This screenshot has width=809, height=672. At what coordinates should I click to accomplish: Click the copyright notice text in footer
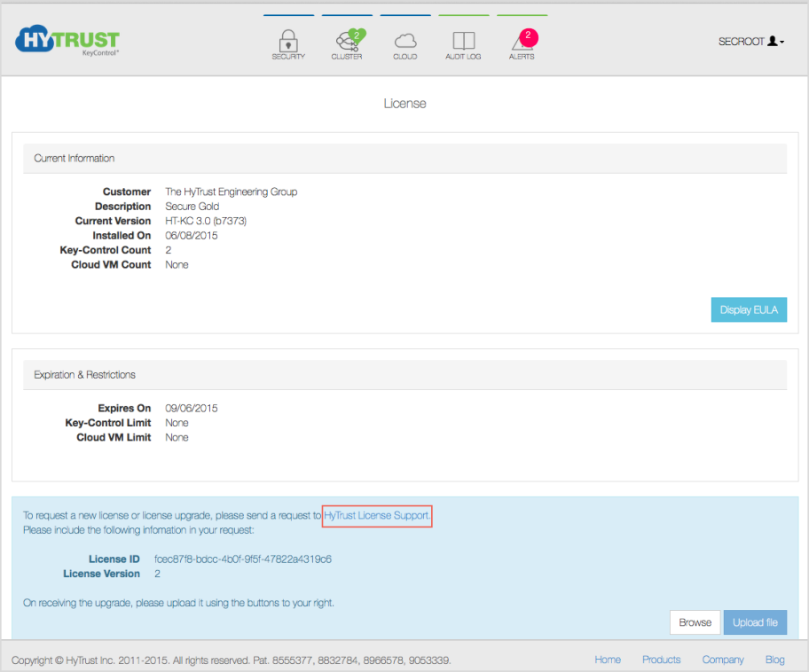(x=232, y=660)
